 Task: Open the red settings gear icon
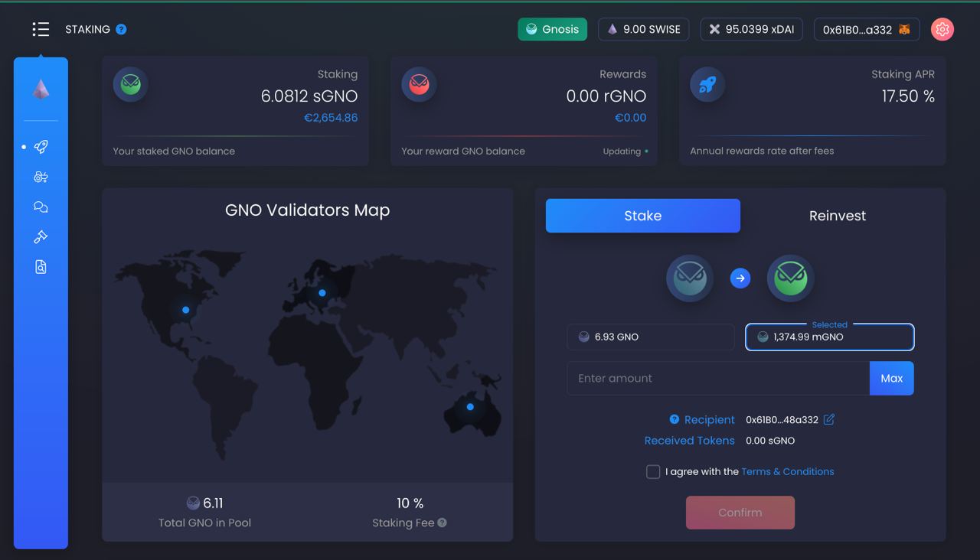[x=942, y=29]
